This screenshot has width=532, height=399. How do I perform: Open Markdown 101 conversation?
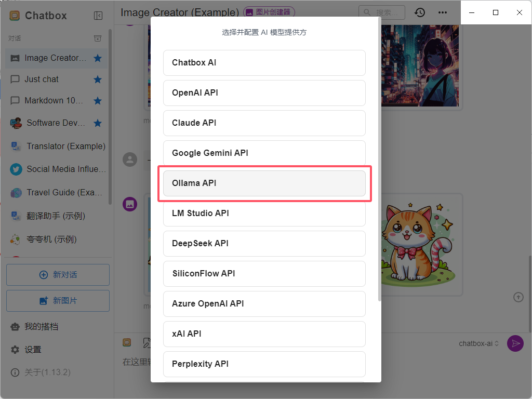[x=56, y=101]
